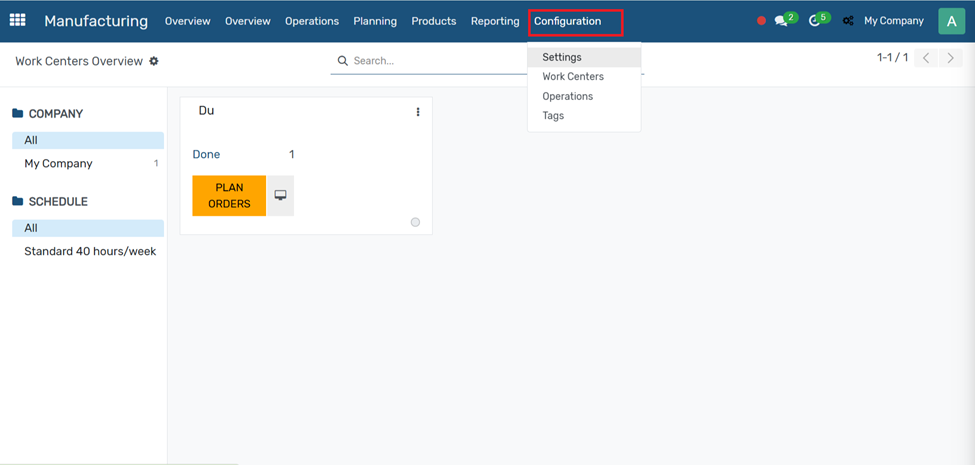Open the gear icon next to Work Centers Overview
The width and height of the screenshot is (975, 465).
(154, 61)
